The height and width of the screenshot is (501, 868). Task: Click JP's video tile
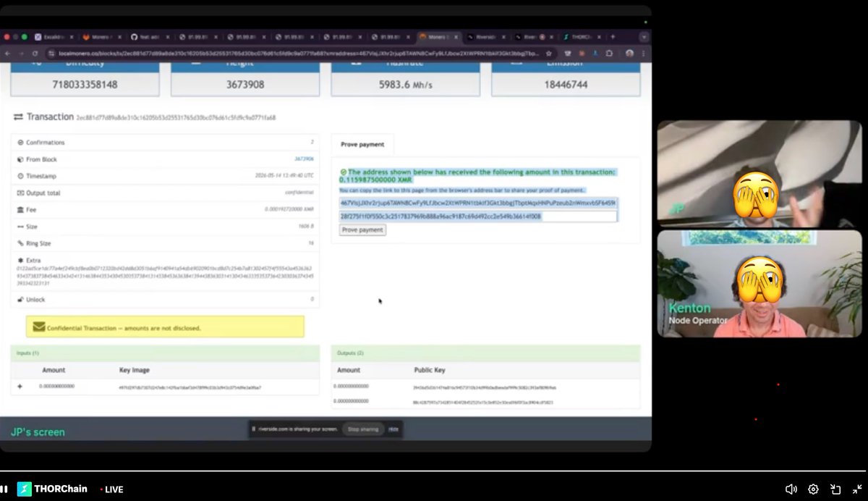click(759, 174)
